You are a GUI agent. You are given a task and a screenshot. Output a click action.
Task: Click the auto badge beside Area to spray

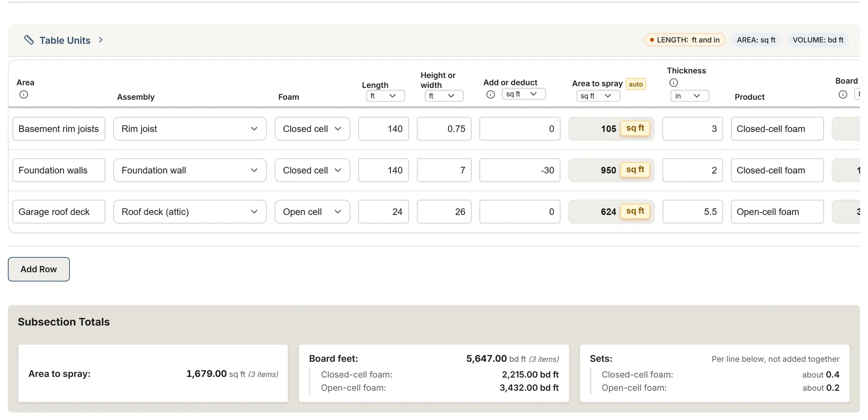click(x=636, y=84)
